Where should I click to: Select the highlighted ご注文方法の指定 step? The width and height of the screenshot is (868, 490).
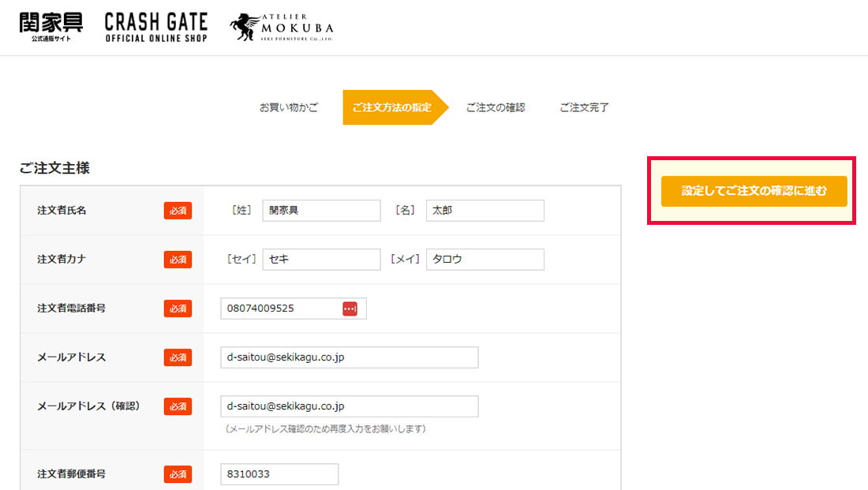point(391,107)
